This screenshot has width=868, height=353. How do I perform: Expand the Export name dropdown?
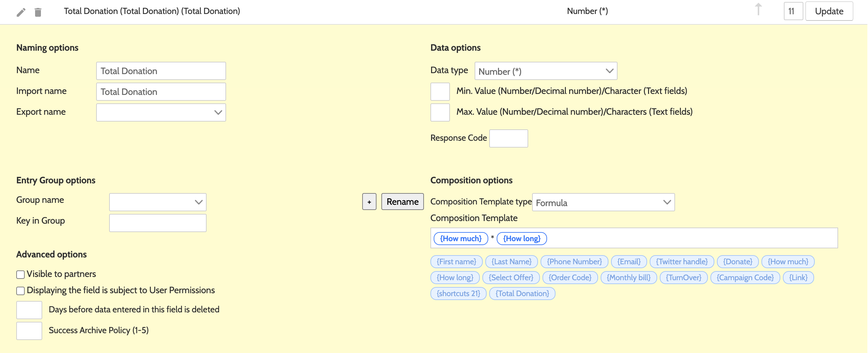161,112
